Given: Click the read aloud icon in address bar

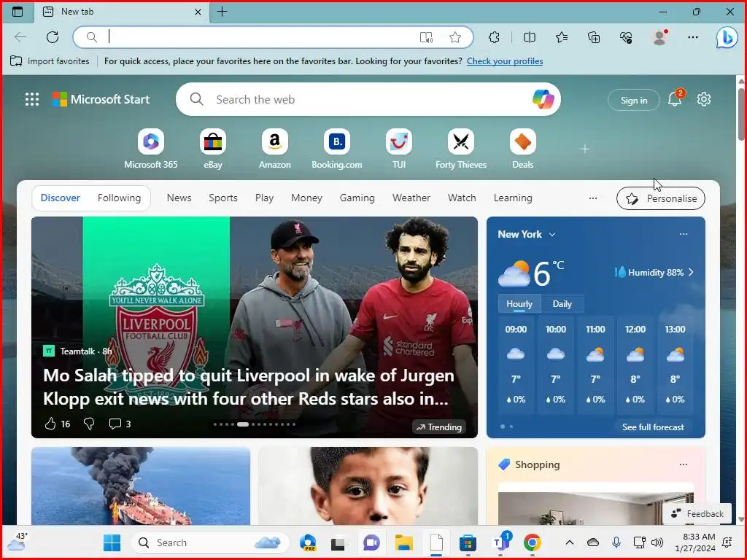Looking at the screenshot, I should (x=426, y=37).
